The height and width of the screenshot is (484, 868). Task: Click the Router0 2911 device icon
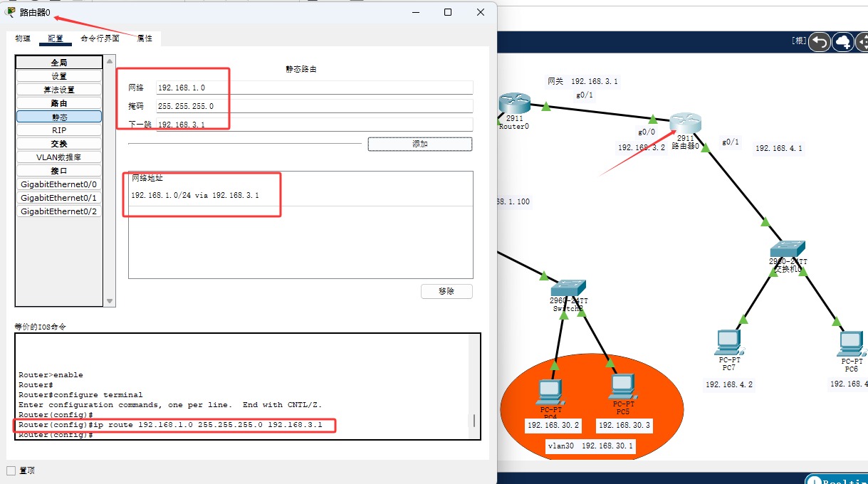pos(511,104)
